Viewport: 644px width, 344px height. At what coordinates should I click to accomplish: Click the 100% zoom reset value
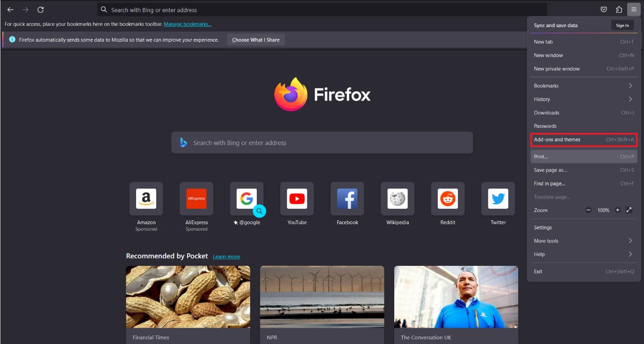(x=603, y=210)
